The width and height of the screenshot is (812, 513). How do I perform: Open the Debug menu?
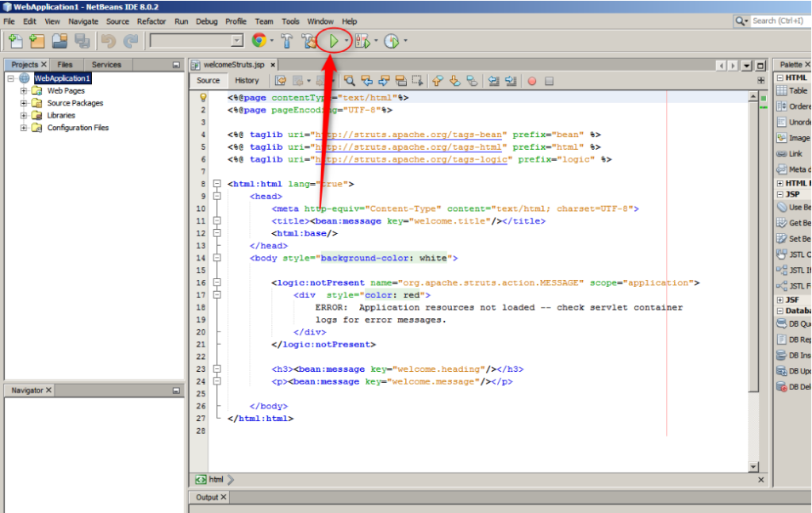click(207, 21)
